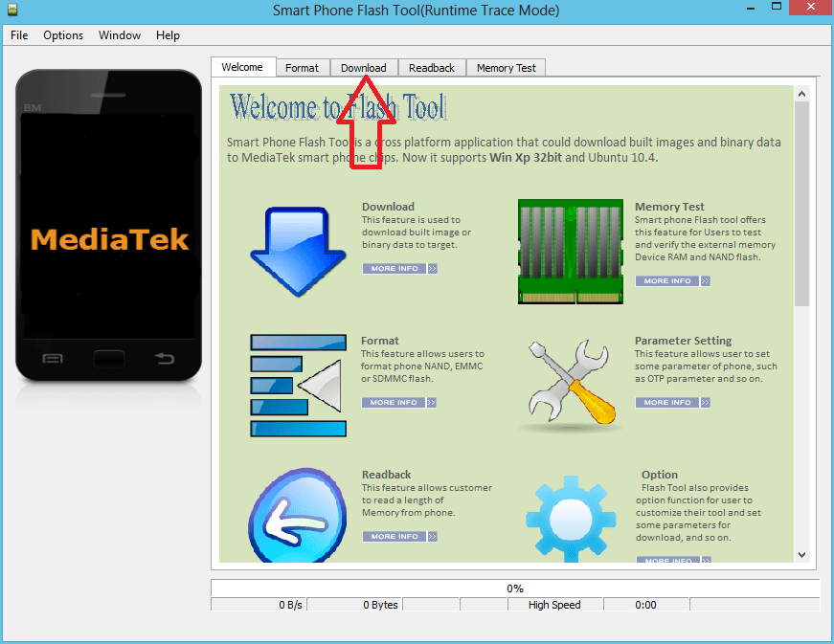Click the '0 B/s' status field
This screenshot has height=644, width=834.
coord(259,605)
